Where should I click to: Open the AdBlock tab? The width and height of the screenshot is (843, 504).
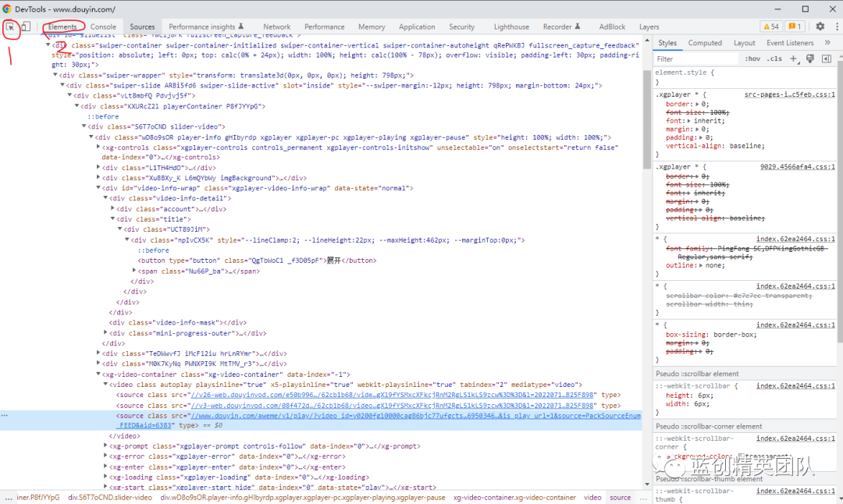[613, 27]
